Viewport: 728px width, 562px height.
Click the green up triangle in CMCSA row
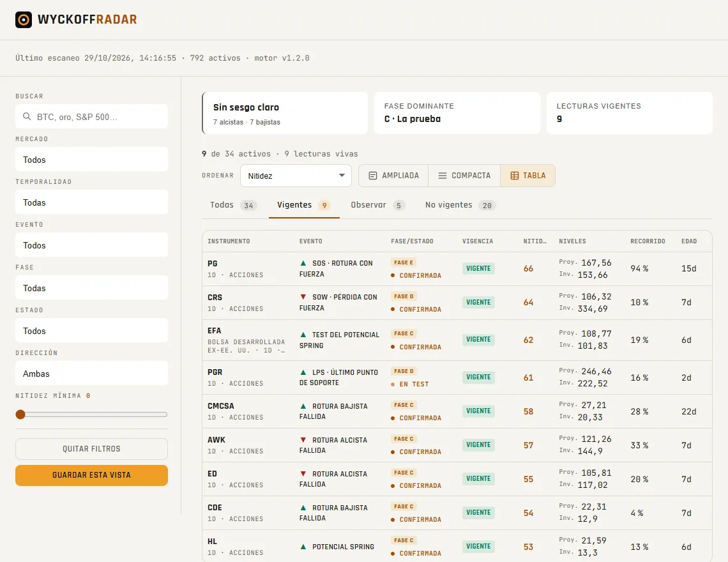coord(303,406)
